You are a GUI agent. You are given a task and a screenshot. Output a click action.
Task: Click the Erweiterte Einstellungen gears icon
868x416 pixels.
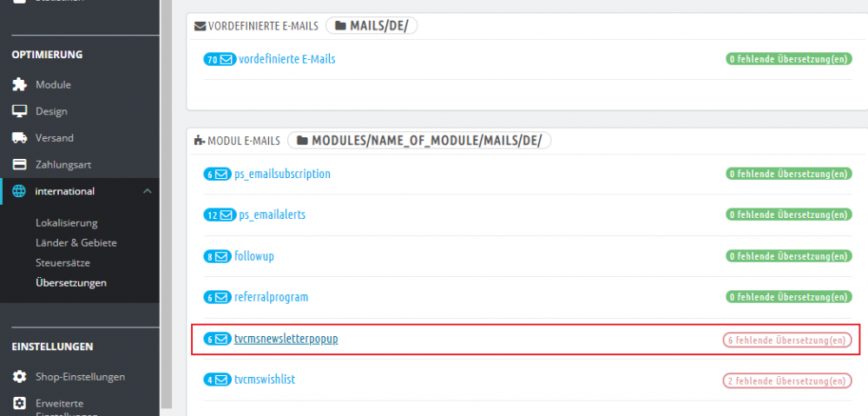[x=19, y=404]
